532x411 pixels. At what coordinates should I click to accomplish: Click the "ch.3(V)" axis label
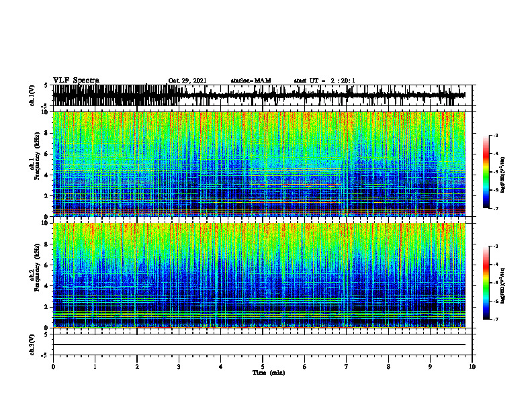(x=32, y=345)
